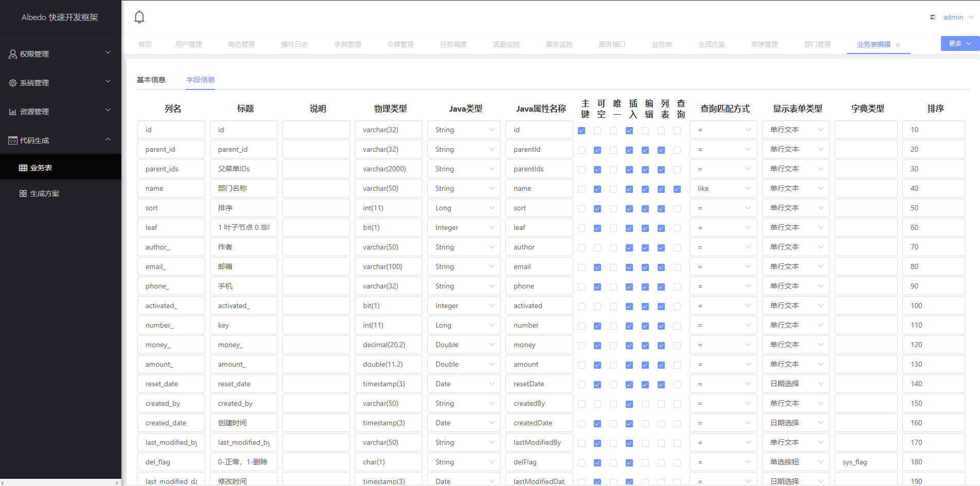Click the Albedo 快速开发框架 logo title
The width and height of the screenshot is (980, 486).
60,17
